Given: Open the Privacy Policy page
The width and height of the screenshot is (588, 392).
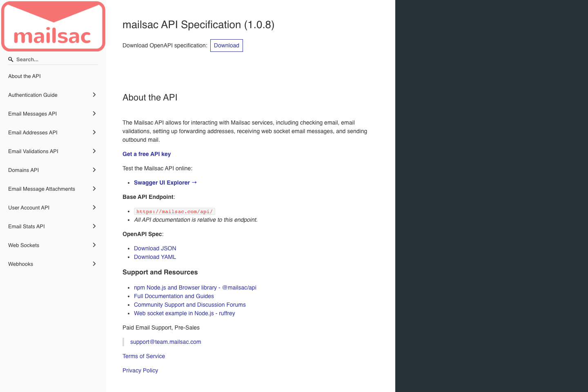Looking at the screenshot, I should coord(140,370).
